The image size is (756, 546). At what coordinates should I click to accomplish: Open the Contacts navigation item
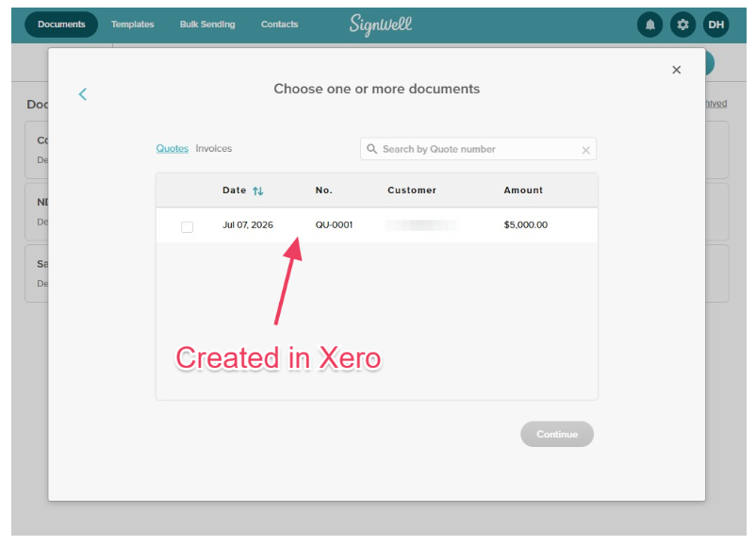280,25
